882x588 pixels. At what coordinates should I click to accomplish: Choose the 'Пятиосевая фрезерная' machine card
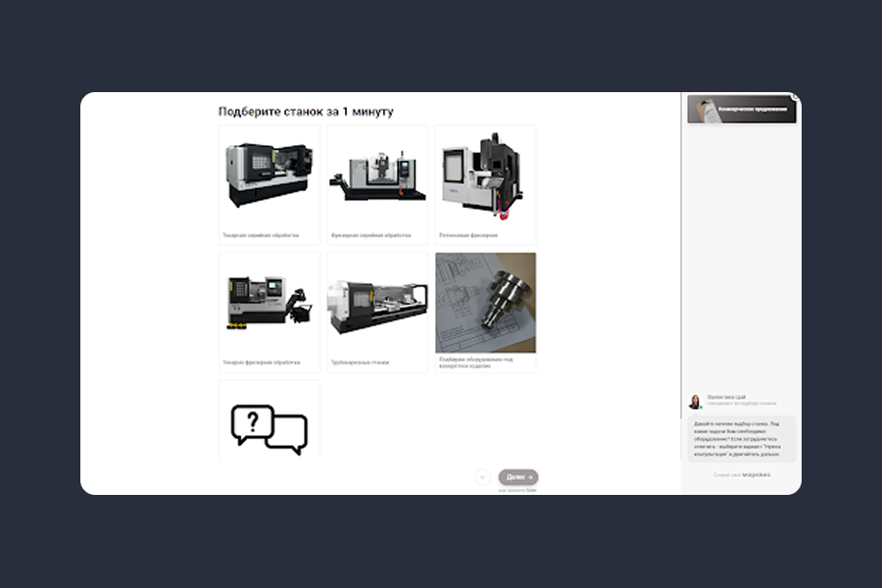point(485,185)
